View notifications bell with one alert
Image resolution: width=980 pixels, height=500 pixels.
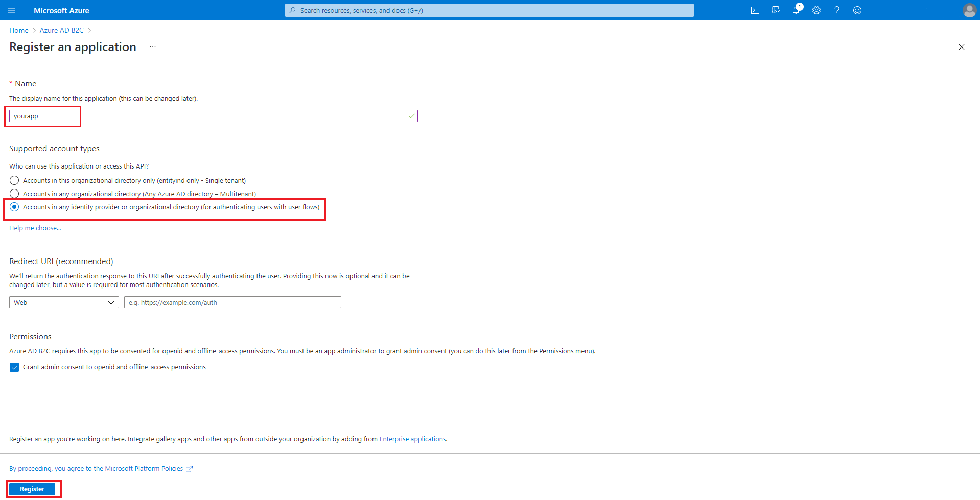(796, 10)
